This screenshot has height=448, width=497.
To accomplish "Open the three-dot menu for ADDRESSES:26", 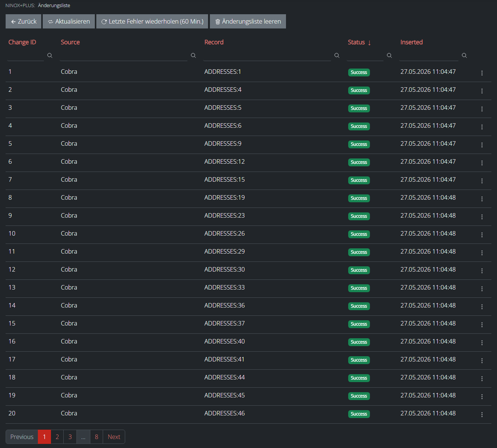I will pyautogui.click(x=482, y=235).
